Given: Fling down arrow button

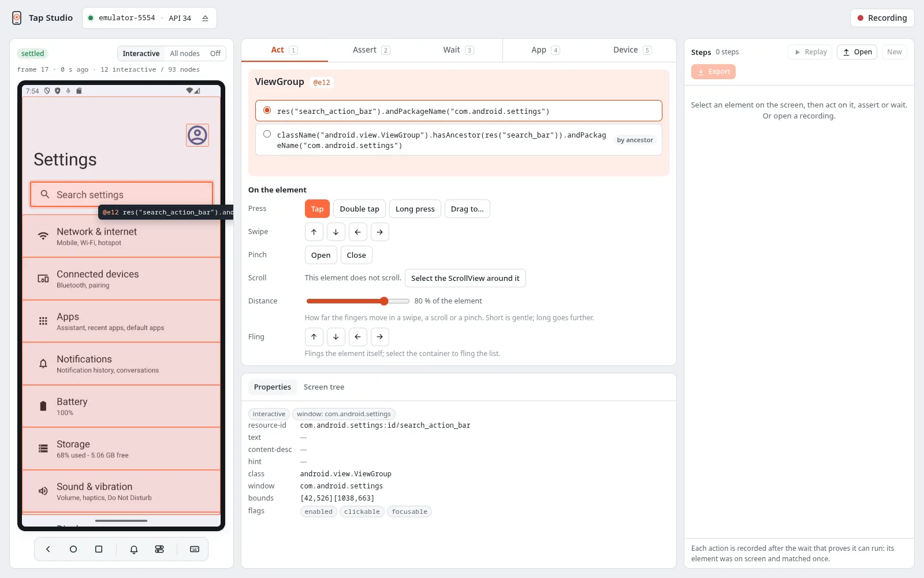Looking at the screenshot, I should 336,336.
